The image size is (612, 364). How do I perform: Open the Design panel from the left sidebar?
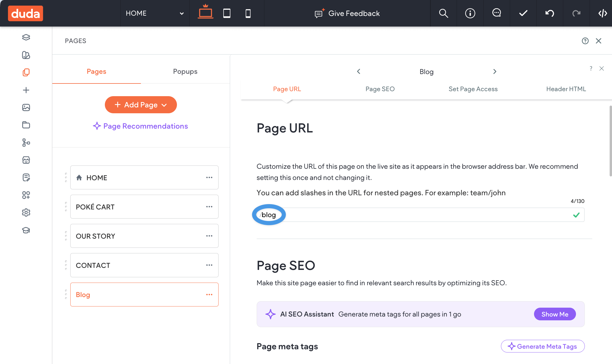[26, 55]
